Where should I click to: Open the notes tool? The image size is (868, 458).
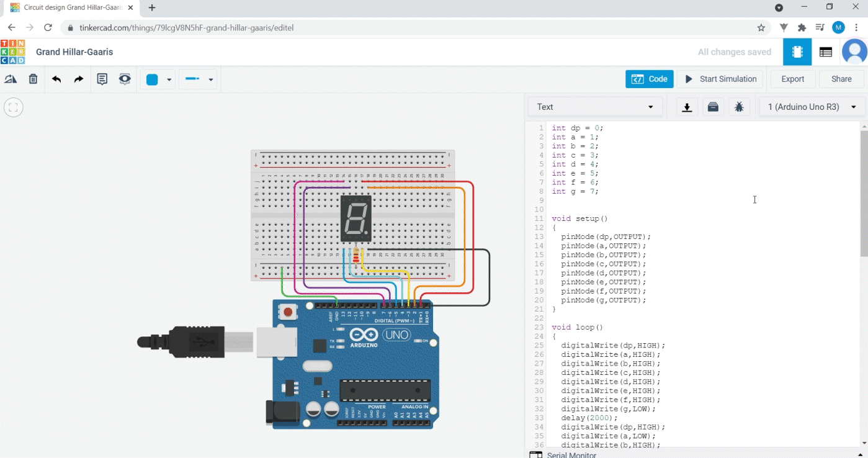point(102,79)
